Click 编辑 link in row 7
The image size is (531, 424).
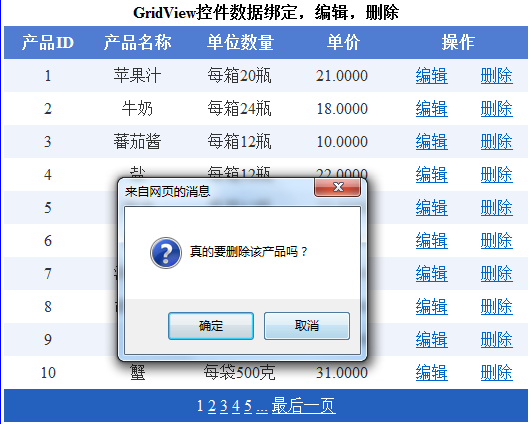(x=431, y=274)
